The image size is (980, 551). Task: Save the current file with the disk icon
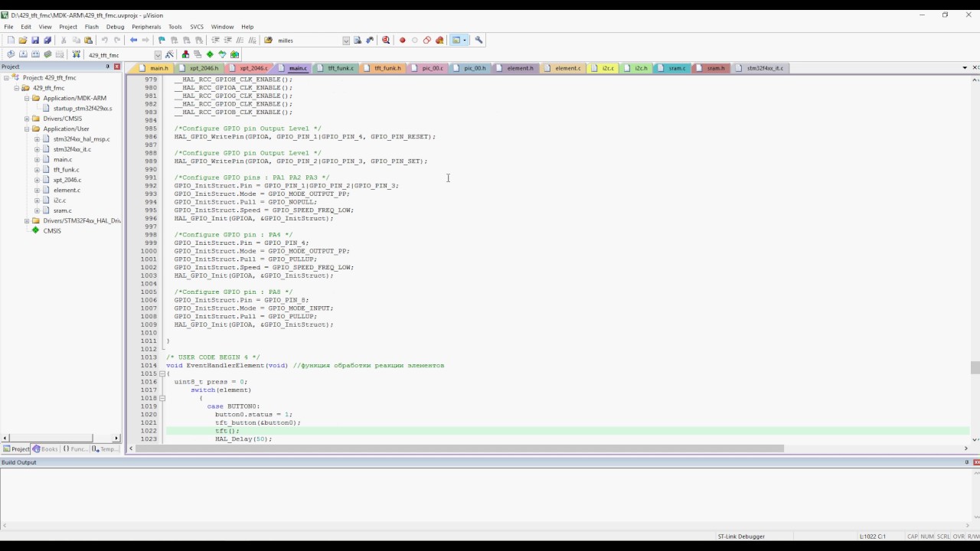point(35,41)
